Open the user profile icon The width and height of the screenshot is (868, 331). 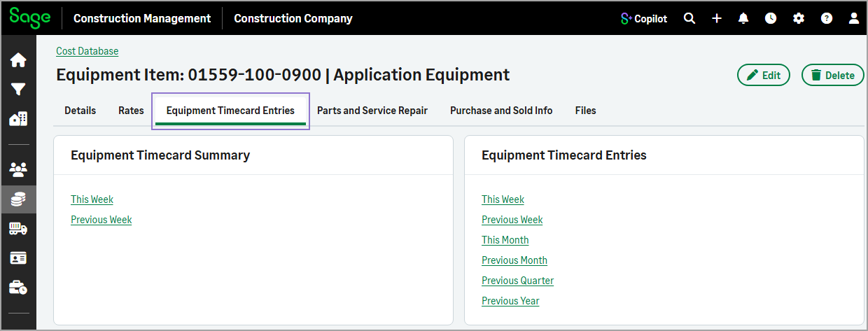(x=854, y=19)
